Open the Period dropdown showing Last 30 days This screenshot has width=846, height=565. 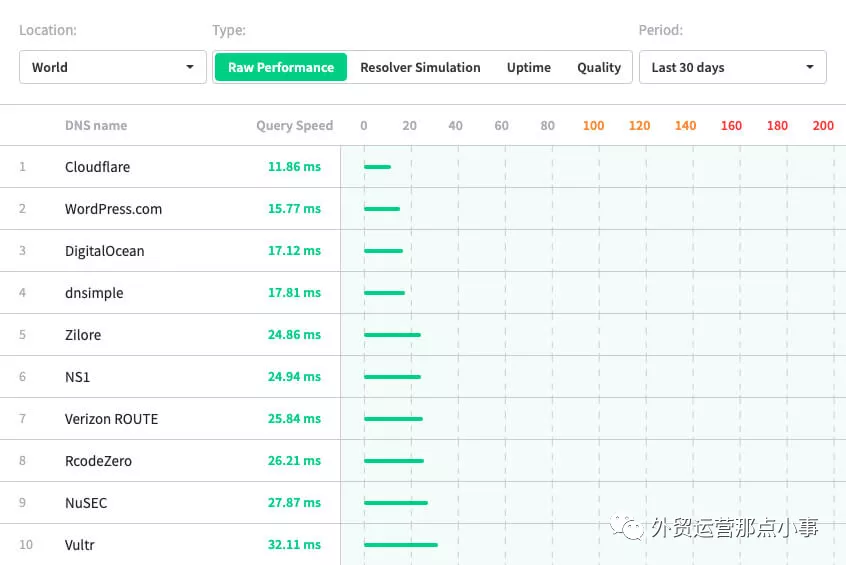[x=732, y=67]
